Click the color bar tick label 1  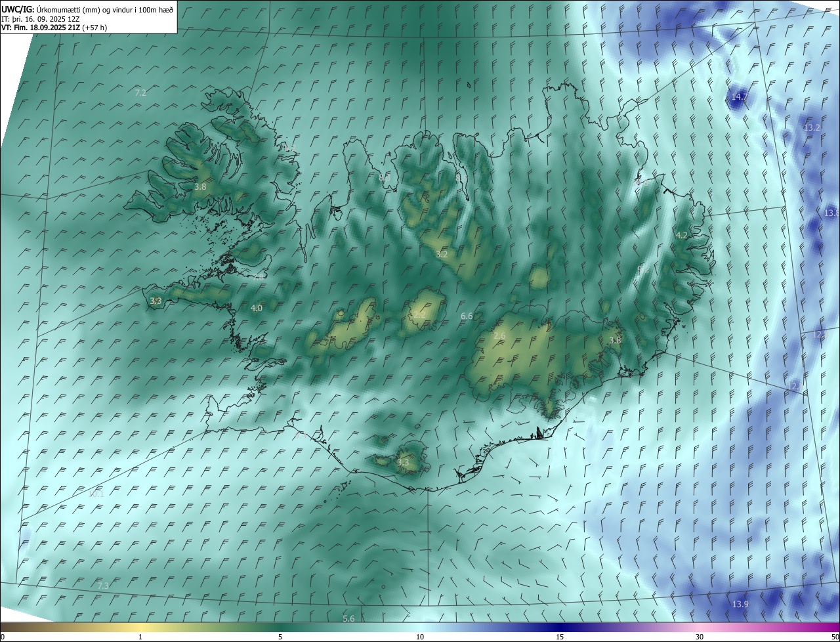click(x=140, y=637)
